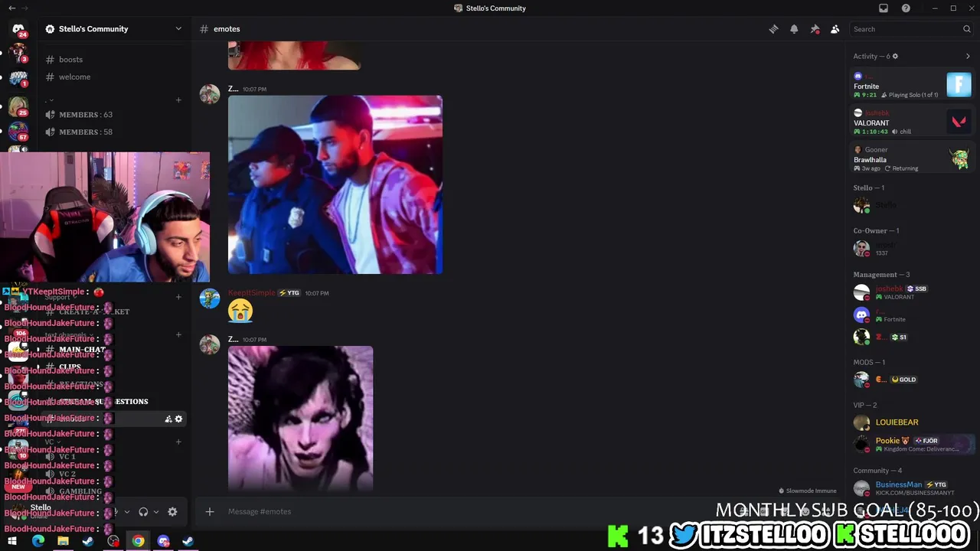
Task: Click the KeepItSimple username in chat
Action: pyautogui.click(x=251, y=293)
